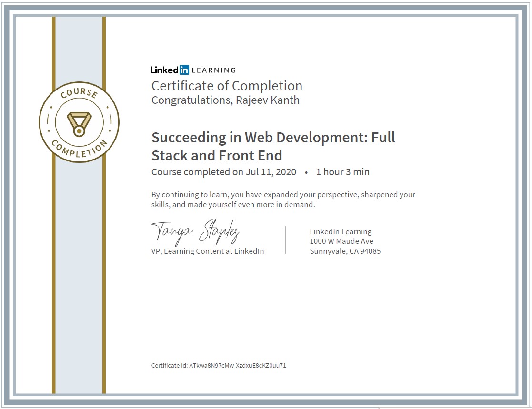The image size is (532, 409).
Task: Click 'Stack and Front End' title line
Action: [217, 155]
